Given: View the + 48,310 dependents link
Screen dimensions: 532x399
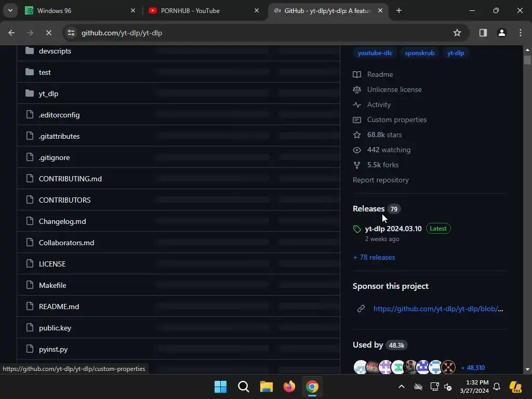Looking at the screenshot, I should [473, 368].
